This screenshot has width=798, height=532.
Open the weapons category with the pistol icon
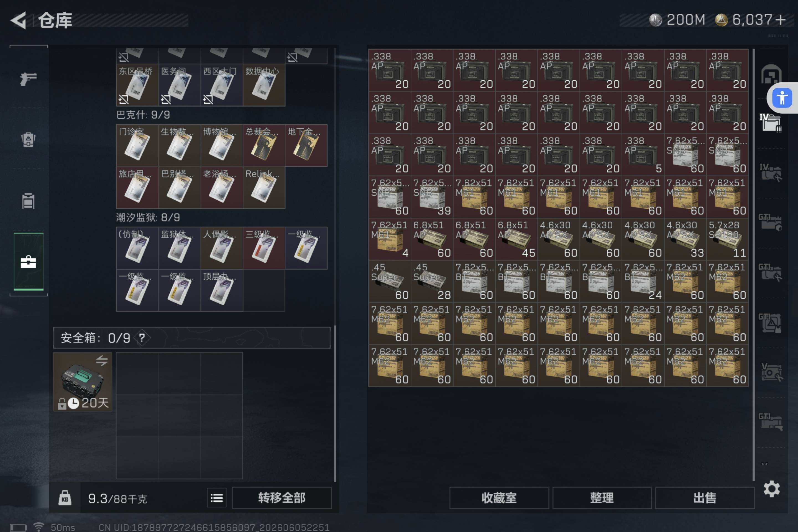pyautogui.click(x=28, y=79)
